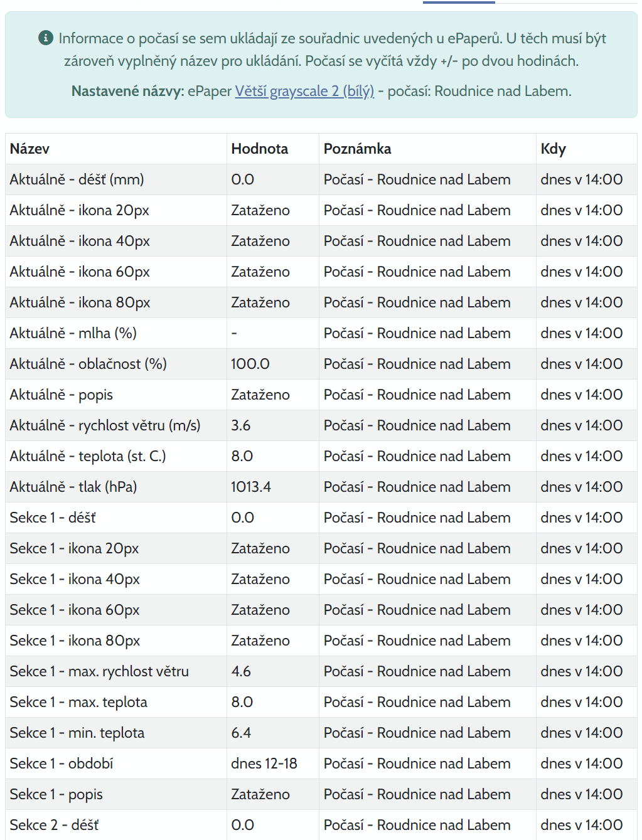Click the 'Název' column header

[29, 149]
